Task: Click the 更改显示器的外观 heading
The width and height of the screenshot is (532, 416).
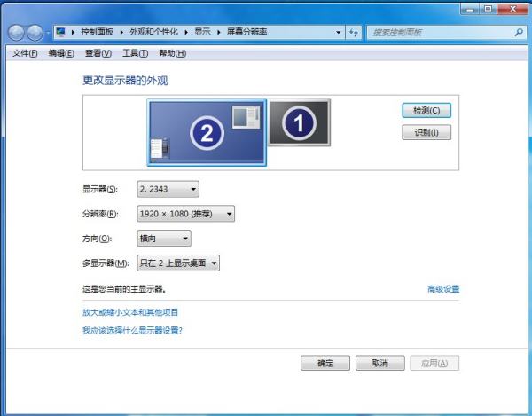Action: [x=125, y=81]
